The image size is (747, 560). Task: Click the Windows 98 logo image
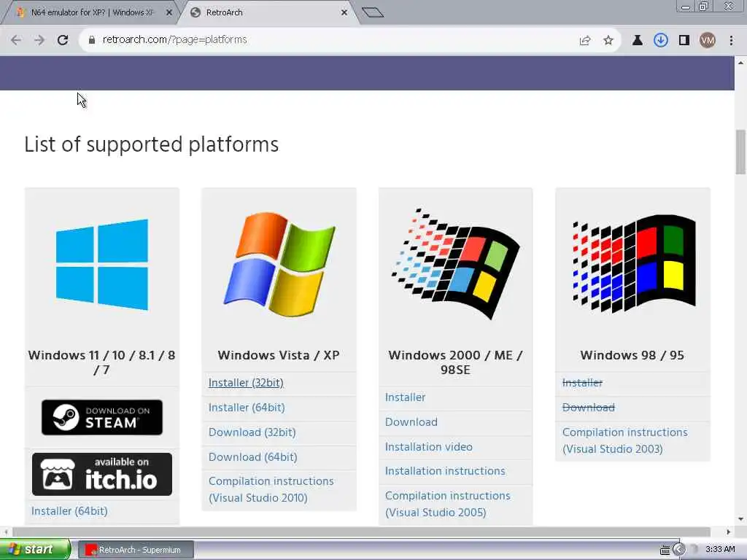[633, 263]
